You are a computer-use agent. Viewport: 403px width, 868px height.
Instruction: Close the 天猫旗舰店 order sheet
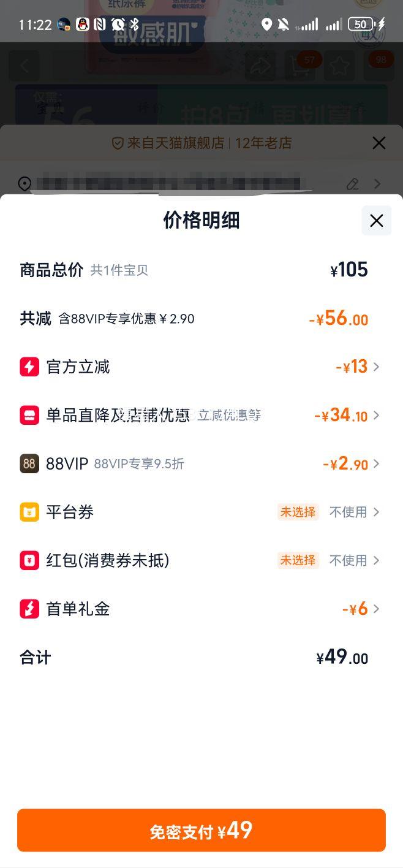[x=379, y=143]
